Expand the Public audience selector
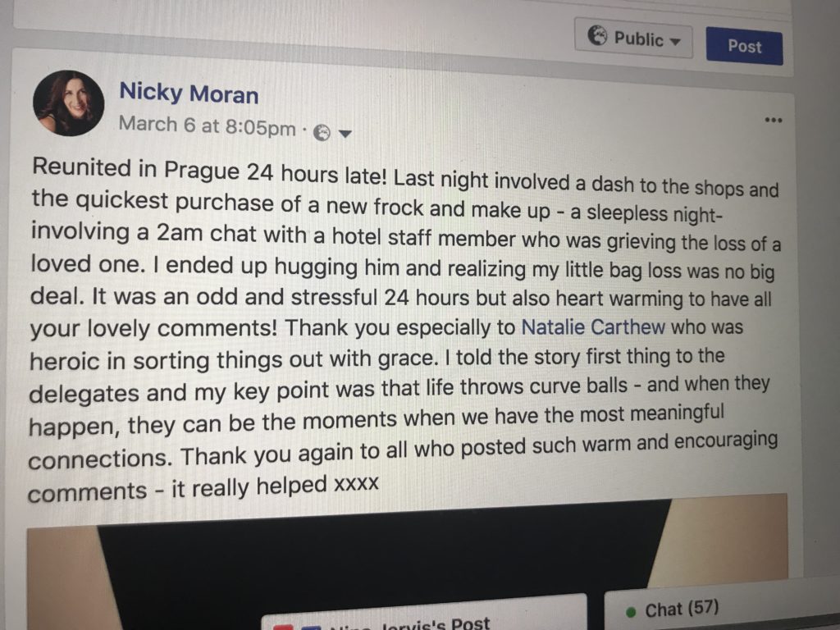 (x=634, y=38)
